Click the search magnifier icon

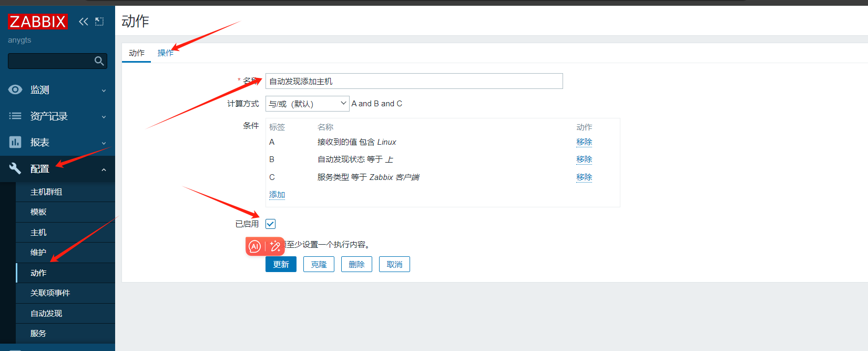coord(99,61)
